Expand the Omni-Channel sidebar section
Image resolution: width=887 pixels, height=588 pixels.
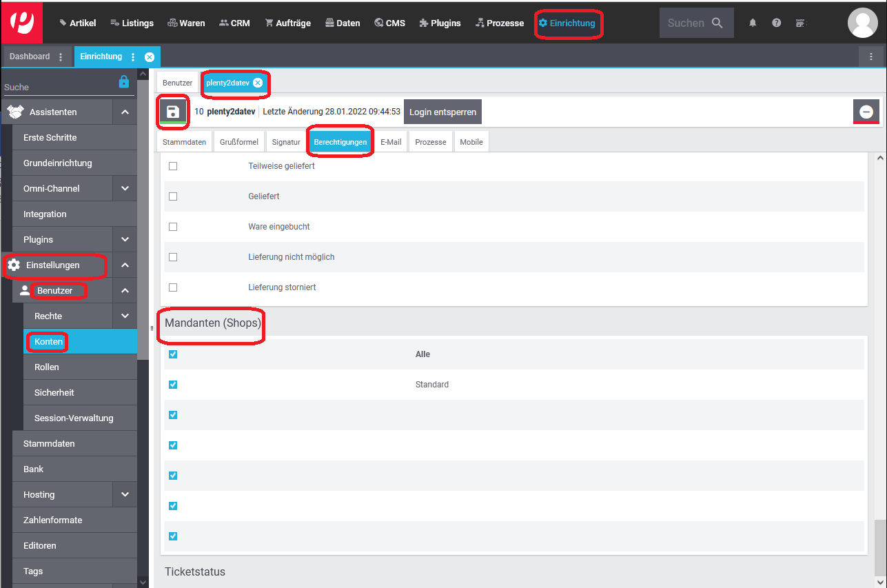125,188
